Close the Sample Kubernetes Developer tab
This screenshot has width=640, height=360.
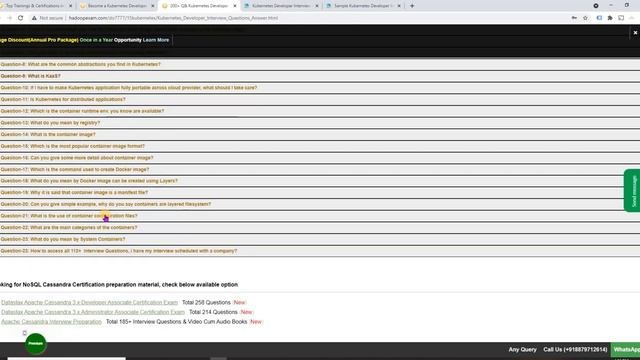pos(399,6)
